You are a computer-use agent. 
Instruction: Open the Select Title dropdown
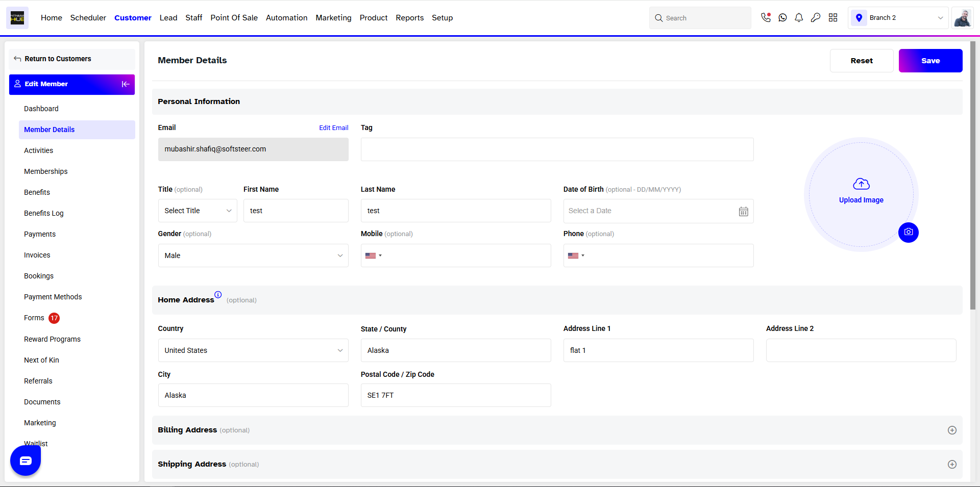point(198,211)
